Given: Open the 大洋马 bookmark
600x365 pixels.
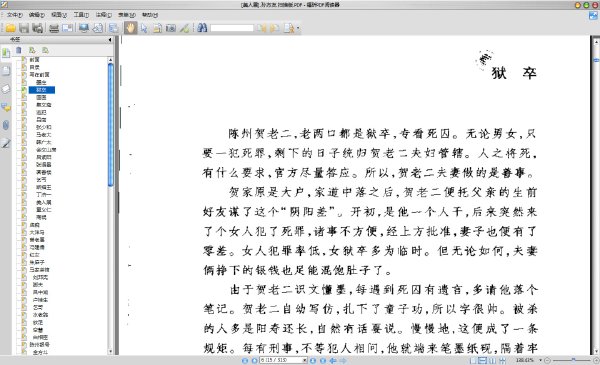Looking at the screenshot, I should click(x=37, y=232).
